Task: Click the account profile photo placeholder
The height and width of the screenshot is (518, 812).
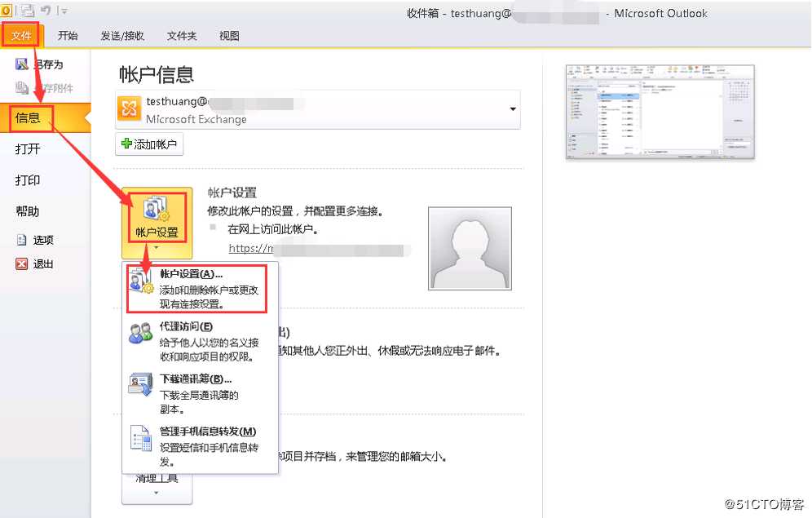Action: coord(470,248)
